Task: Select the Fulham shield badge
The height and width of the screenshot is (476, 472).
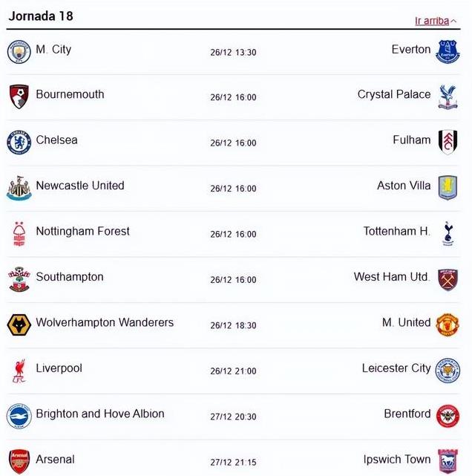Action: (448, 143)
